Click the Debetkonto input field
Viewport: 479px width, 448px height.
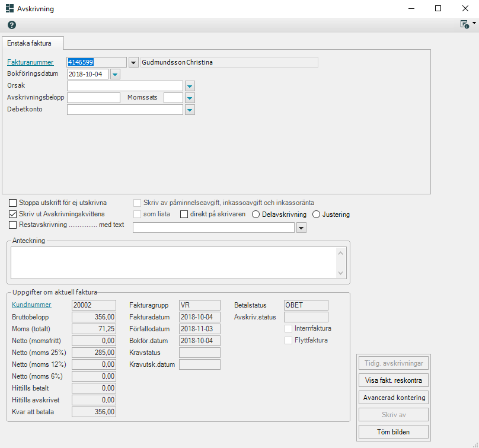(125, 110)
